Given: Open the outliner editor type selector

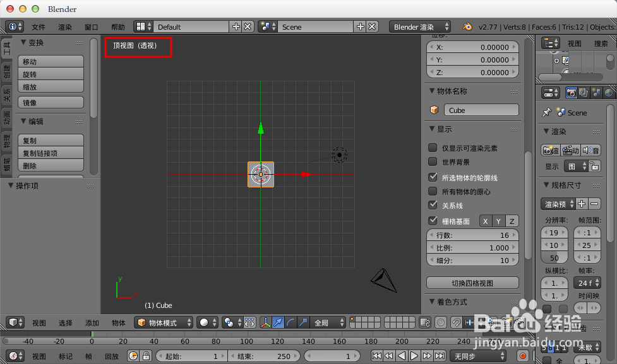Looking at the screenshot, I should 551,43.
